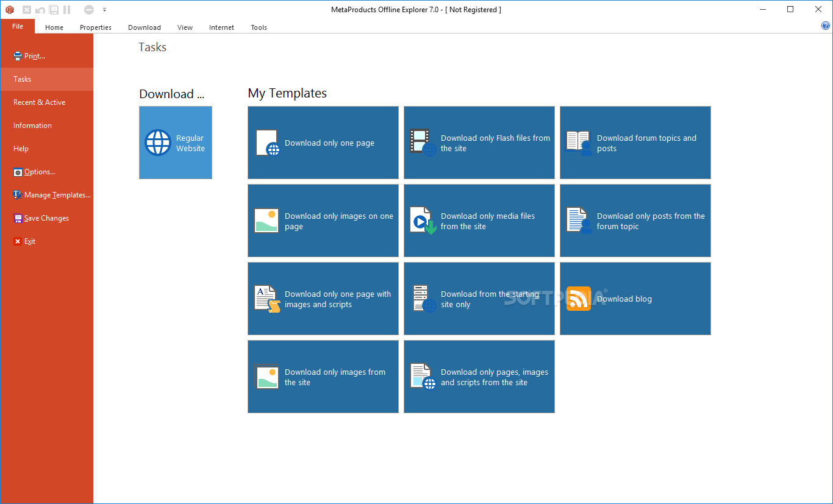
Task: Open Help in the File sidebar
Action: point(47,149)
